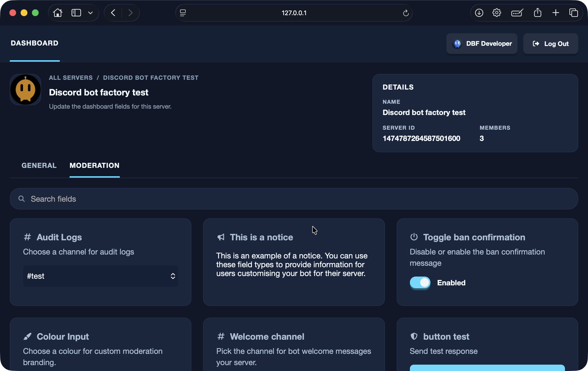Follow the ALL SERVERS breadcrumb link
The height and width of the screenshot is (371, 588).
71,78
